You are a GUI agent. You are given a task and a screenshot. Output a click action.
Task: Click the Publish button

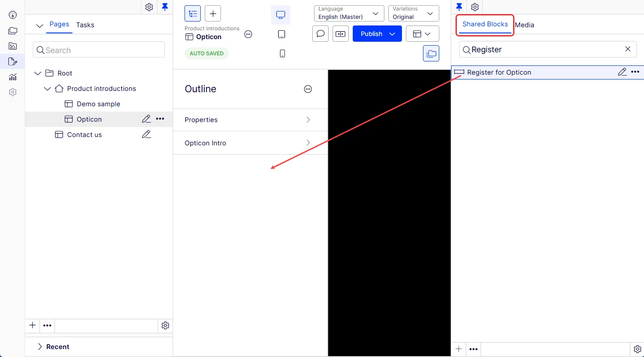tap(371, 34)
